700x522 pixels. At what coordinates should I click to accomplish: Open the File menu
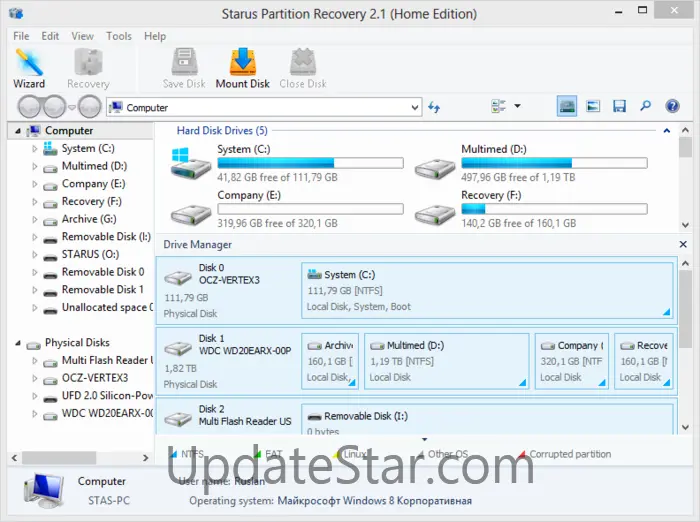pyautogui.click(x=21, y=36)
